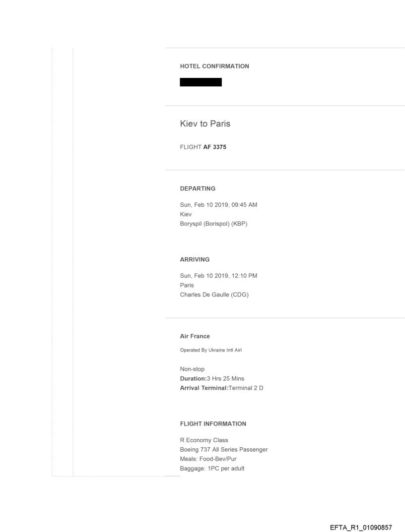The image size is (405, 532).
Task: Select the R Economy Class line
Action: [x=204, y=440]
